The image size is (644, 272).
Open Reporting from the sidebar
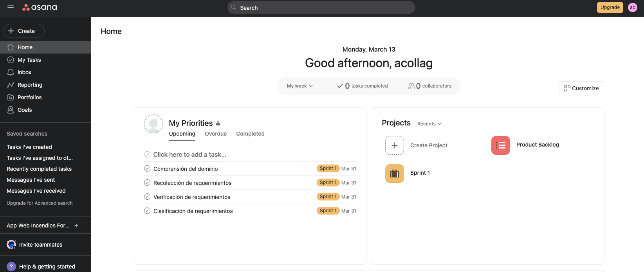click(30, 85)
